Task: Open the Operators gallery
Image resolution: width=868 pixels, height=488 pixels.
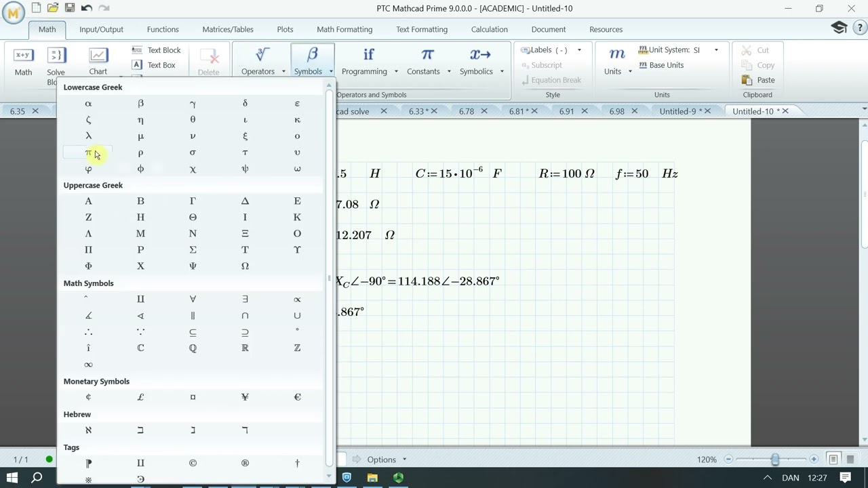Action: 262,61
